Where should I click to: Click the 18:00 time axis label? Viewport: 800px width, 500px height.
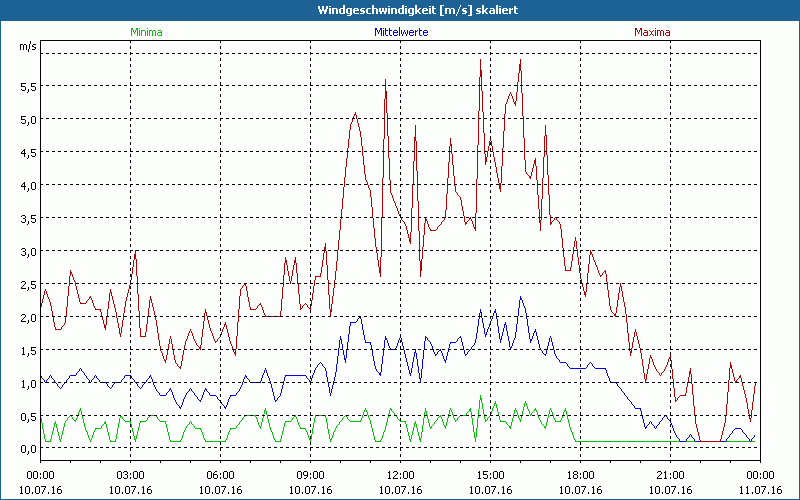(x=580, y=475)
